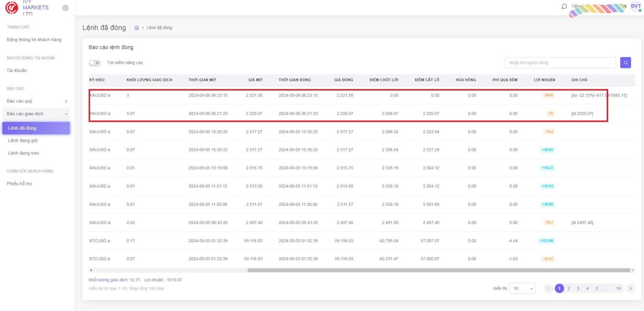
Task: Click the +14.23 profit badge
Action: [x=548, y=168]
